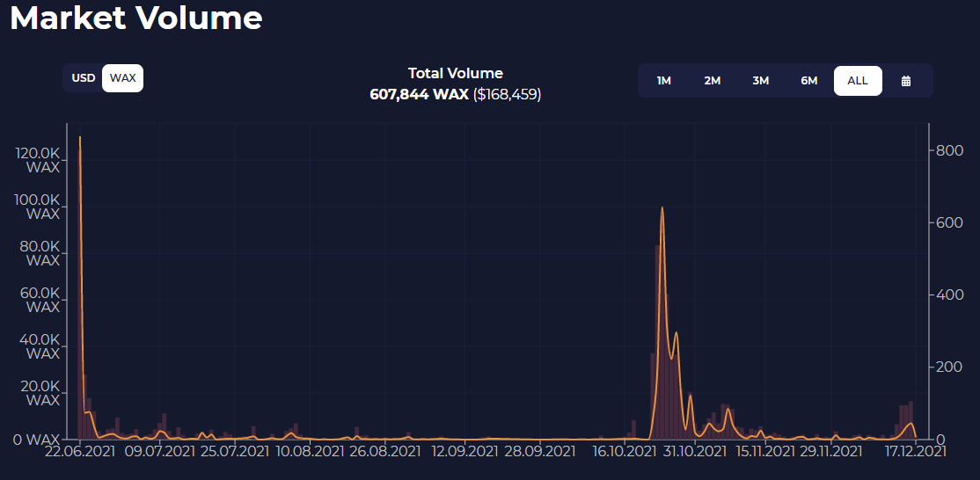Click the Total Volume label

click(455, 73)
